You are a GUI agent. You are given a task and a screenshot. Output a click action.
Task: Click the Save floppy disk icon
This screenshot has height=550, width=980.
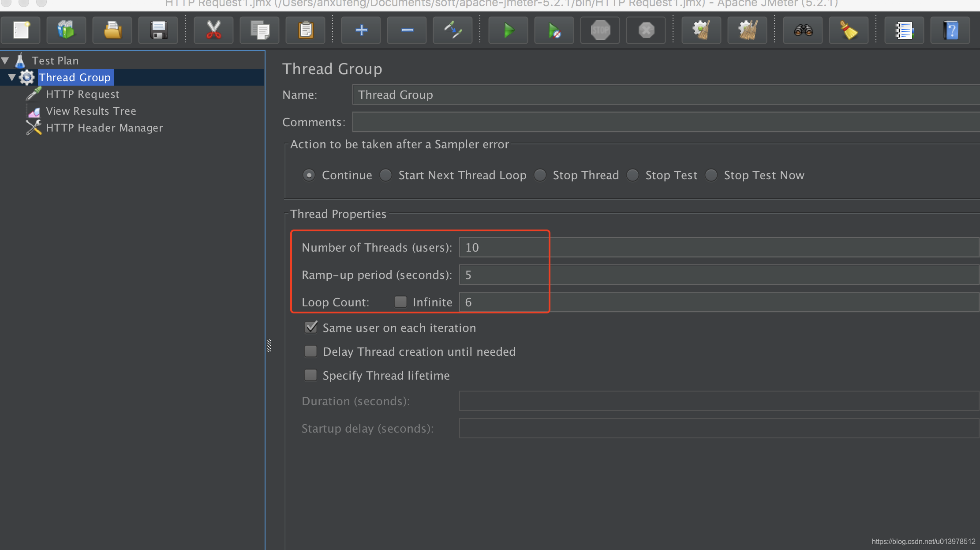point(158,30)
